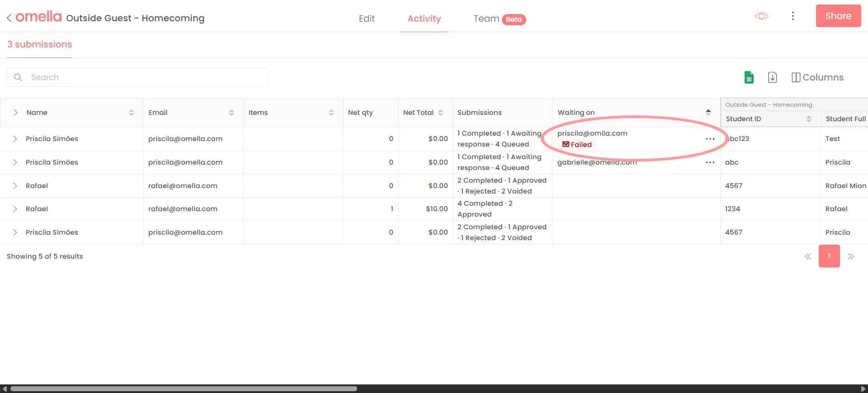This screenshot has width=868, height=393.
Task: Click 'Showing 5 of 5 results' text
Action: click(45, 256)
